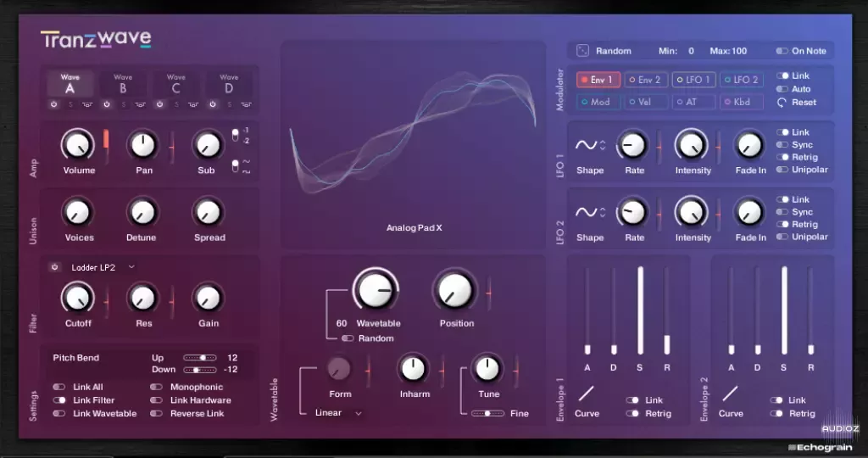
Task: Click the Random dice icon
Action: click(582, 50)
